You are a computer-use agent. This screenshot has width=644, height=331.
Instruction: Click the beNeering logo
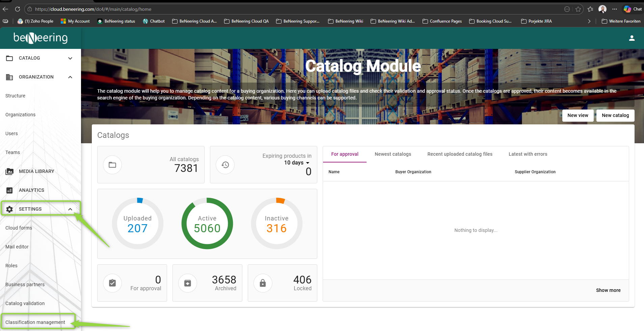pyautogui.click(x=41, y=38)
